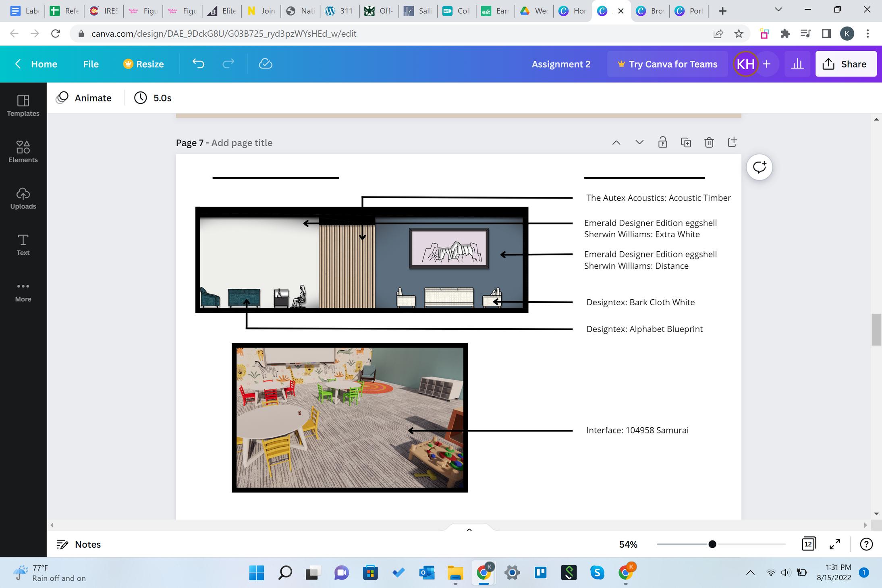This screenshot has width=882, height=588.
Task: Open More options in sidebar
Action: (23, 292)
